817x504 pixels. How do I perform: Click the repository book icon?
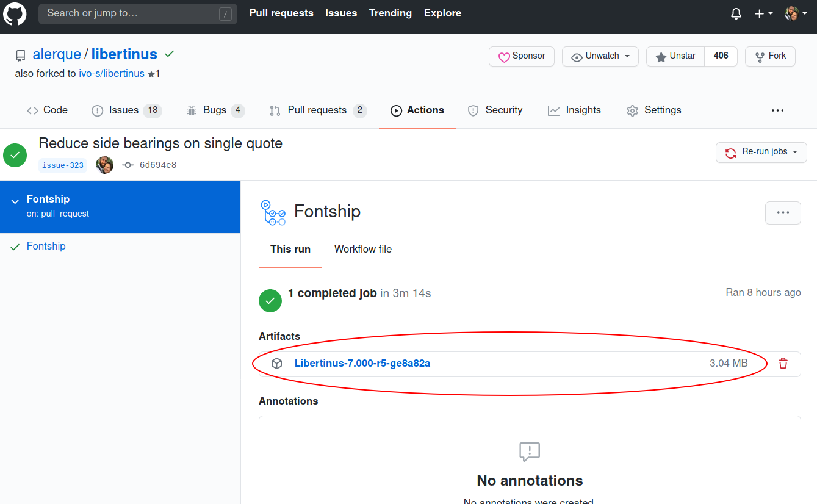(x=21, y=56)
